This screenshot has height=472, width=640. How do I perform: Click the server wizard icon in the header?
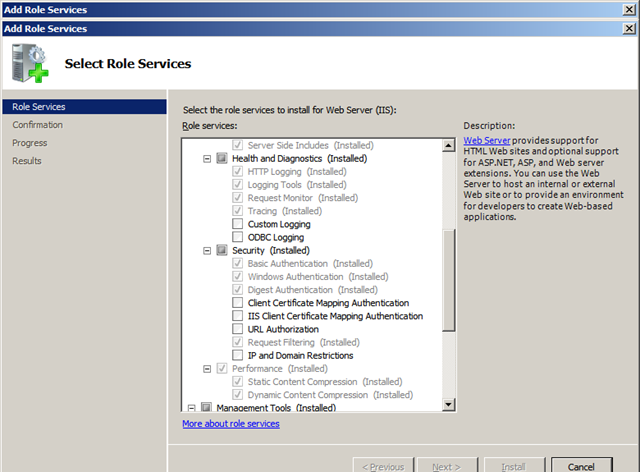(26, 64)
